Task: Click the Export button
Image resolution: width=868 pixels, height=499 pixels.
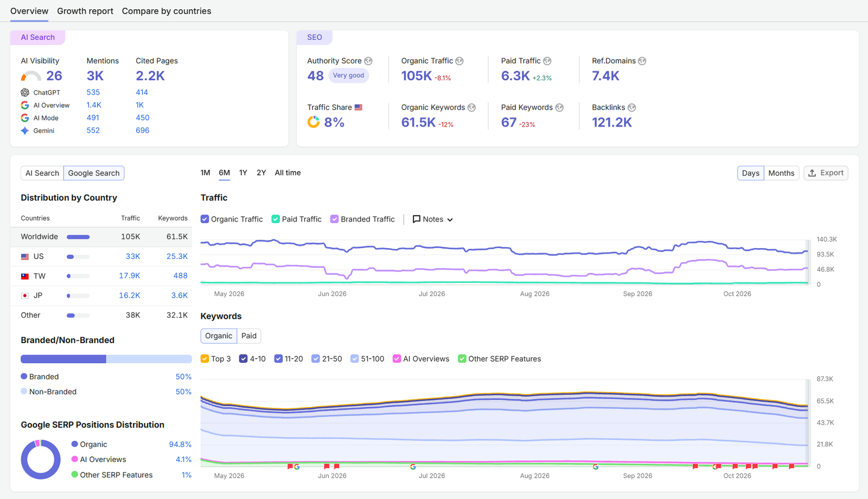Action: tap(826, 173)
